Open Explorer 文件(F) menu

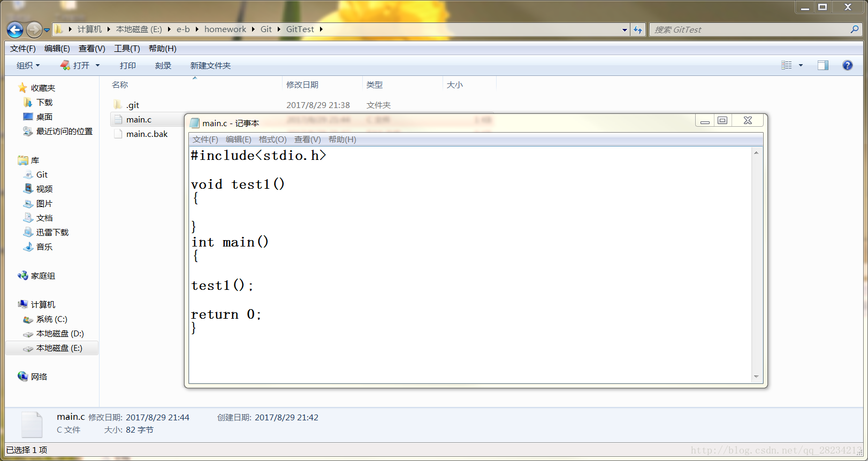22,49
